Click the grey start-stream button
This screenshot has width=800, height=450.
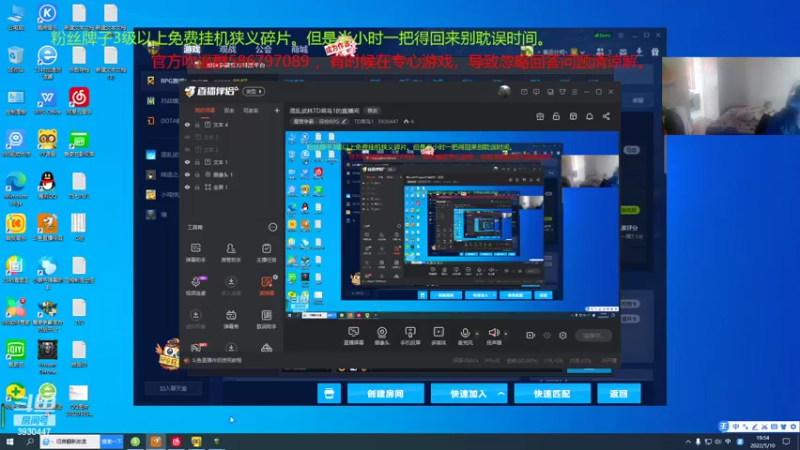pyautogui.click(x=593, y=335)
